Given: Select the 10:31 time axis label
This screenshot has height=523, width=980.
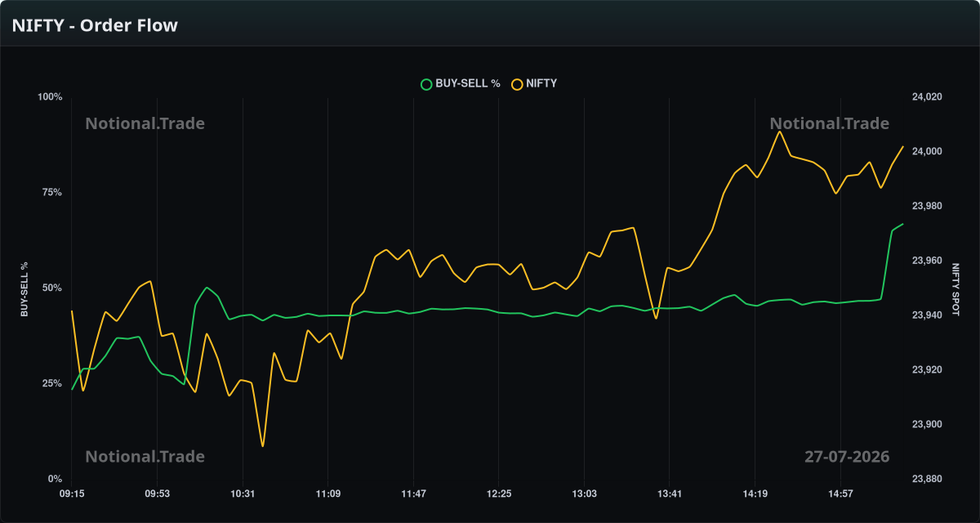Looking at the screenshot, I should [243, 494].
